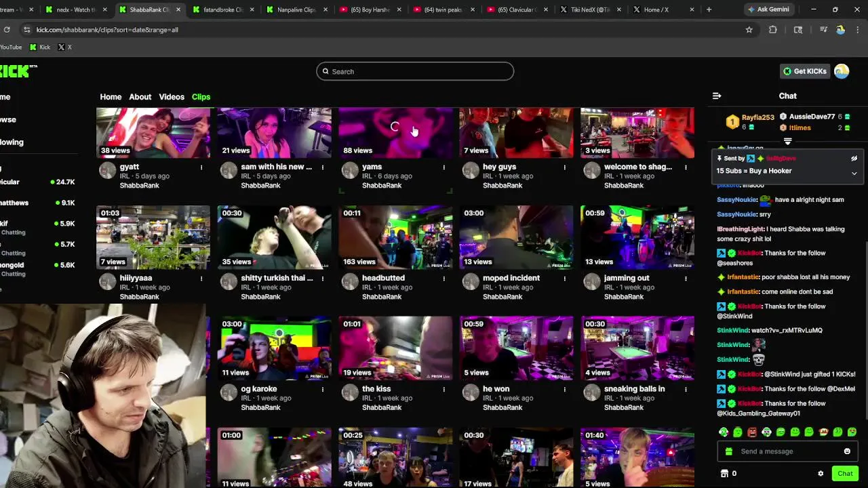Screen dimensions: 868x488
Task: Play the headbutted clip thumbnail
Action: click(395, 237)
